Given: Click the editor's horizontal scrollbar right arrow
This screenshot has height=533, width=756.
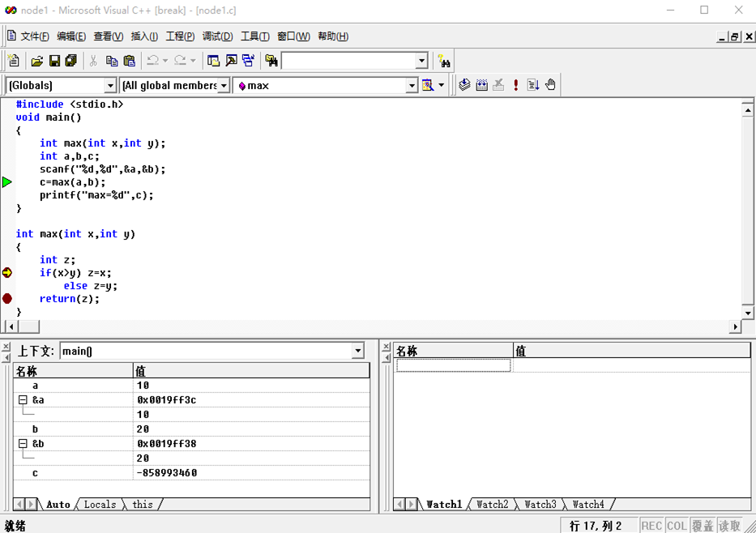Looking at the screenshot, I should point(735,326).
